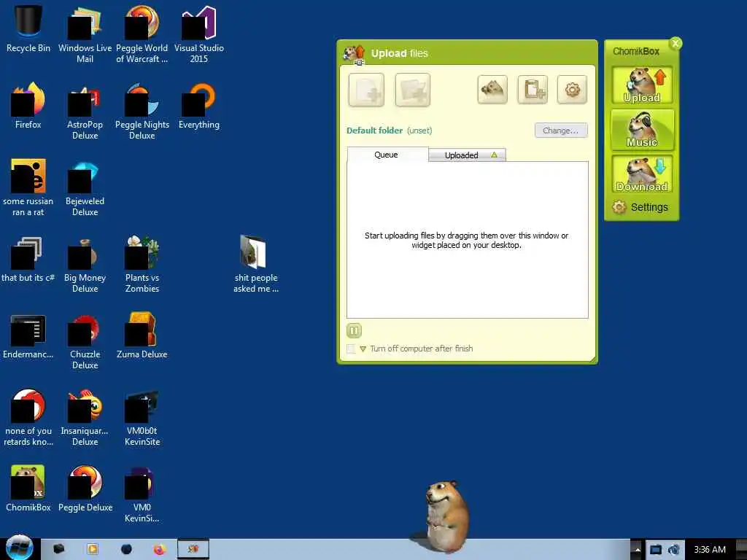Image resolution: width=747 pixels, height=560 pixels.
Task: Select the 'that but its c#' desktop icon
Action: coord(28,259)
